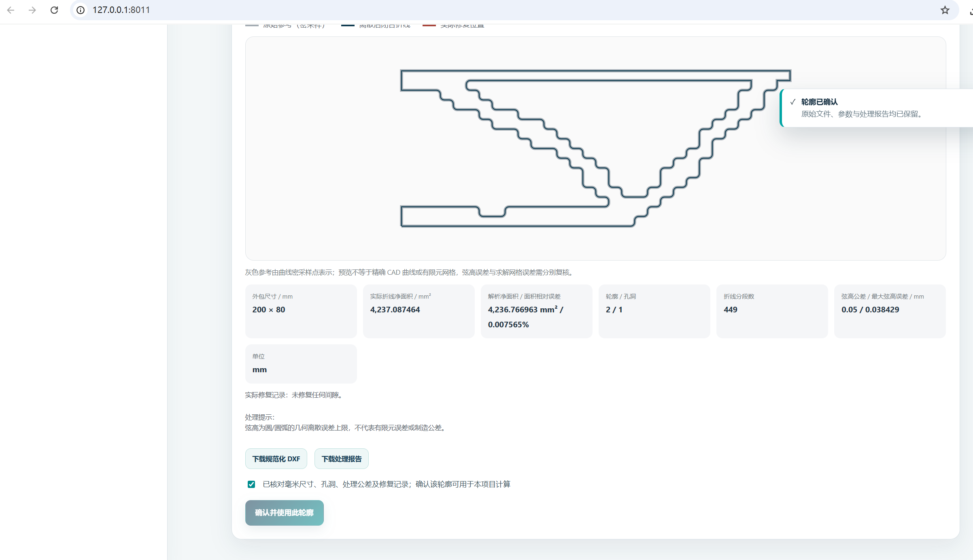Uncheck the 已核对毫米尺寸 confirmation checkbox
This screenshot has width=973, height=560.
(251, 484)
